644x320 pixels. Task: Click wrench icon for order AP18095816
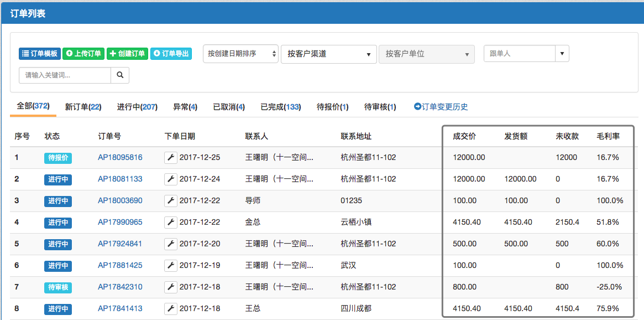[x=171, y=158]
